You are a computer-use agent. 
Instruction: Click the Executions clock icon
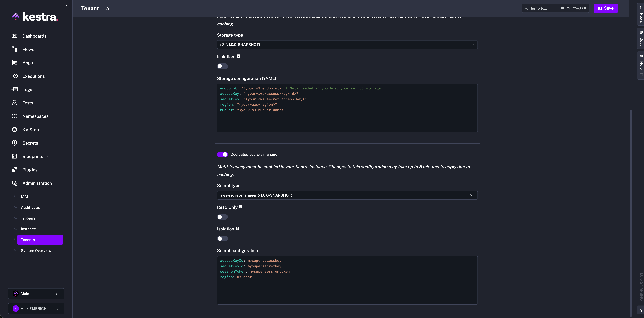pos(14,76)
